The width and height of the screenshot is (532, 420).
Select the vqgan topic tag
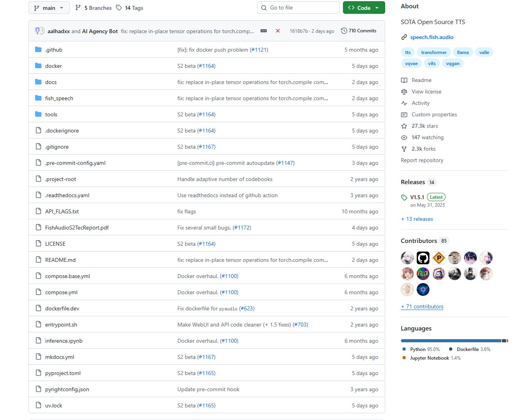(x=453, y=63)
